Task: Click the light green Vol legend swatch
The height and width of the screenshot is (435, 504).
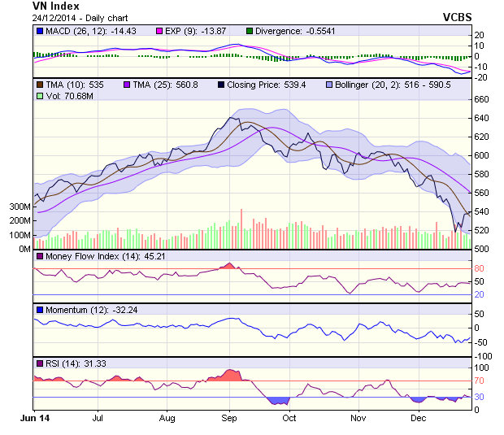Action: click(x=40, y=96)
